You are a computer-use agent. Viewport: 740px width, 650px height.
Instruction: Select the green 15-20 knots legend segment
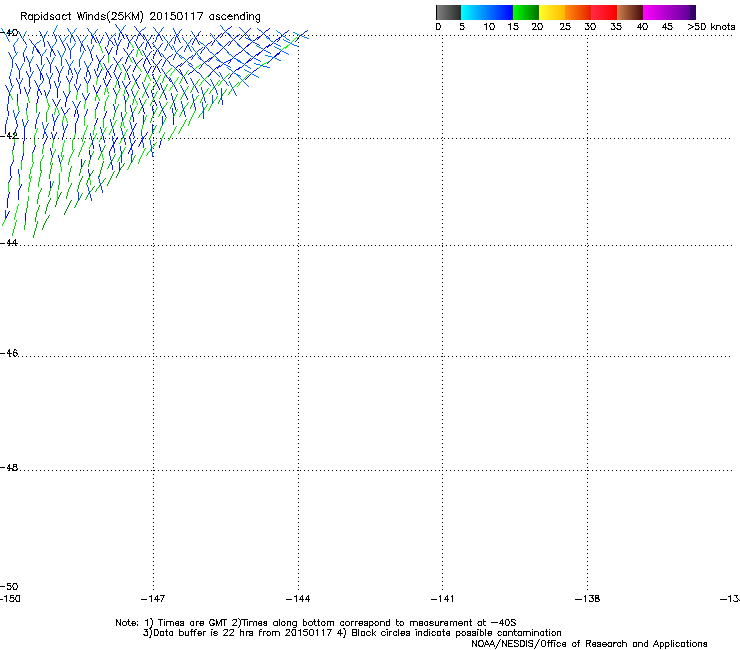[526, 12]
